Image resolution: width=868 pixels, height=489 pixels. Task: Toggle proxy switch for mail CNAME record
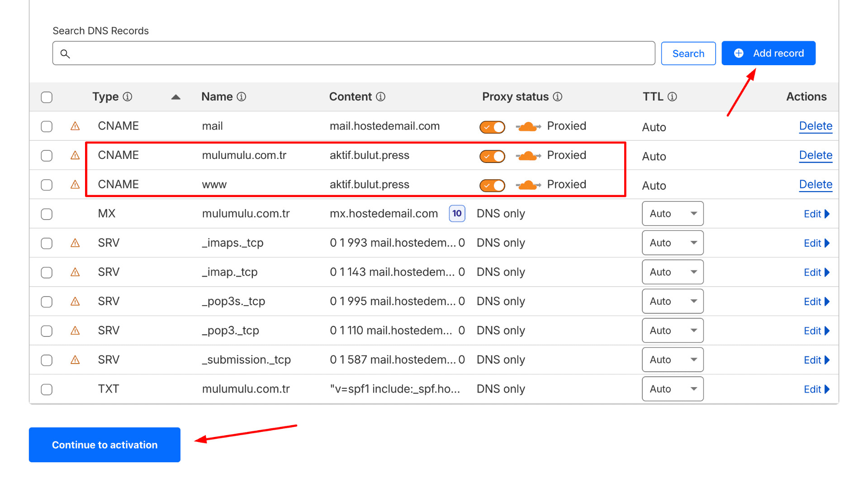pyautogui.click(x=492, y=127)
